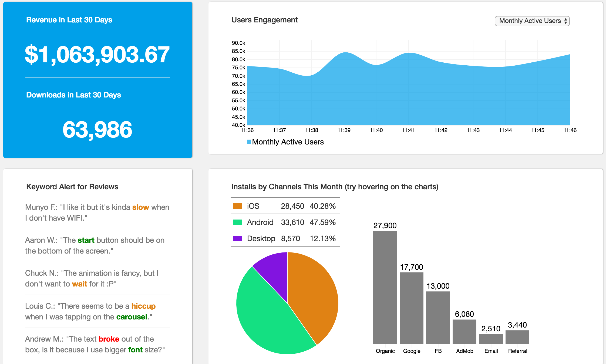Click the Android row label
Image resolution: width=606 pixels, height=364 pixels.
260,222
